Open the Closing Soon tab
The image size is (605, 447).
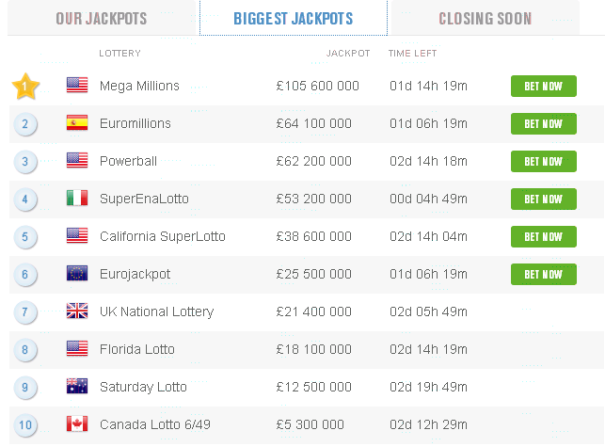pyautogui.click(x=485, y=19)
